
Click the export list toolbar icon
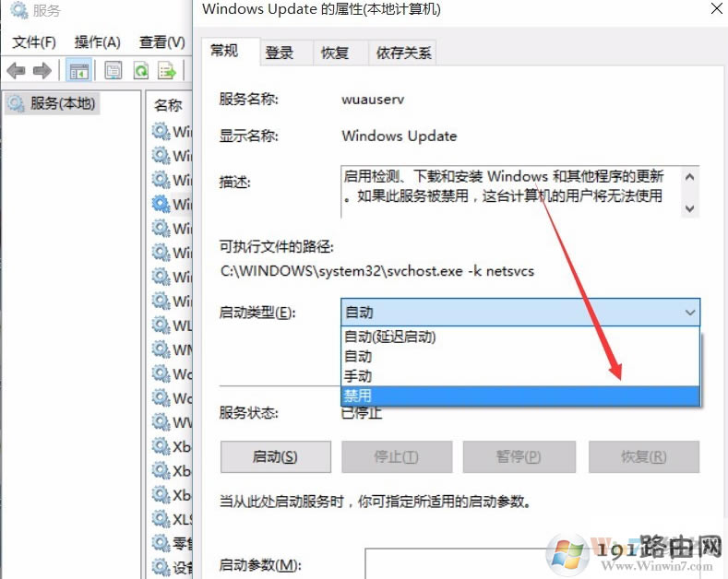tap(167, 71)
